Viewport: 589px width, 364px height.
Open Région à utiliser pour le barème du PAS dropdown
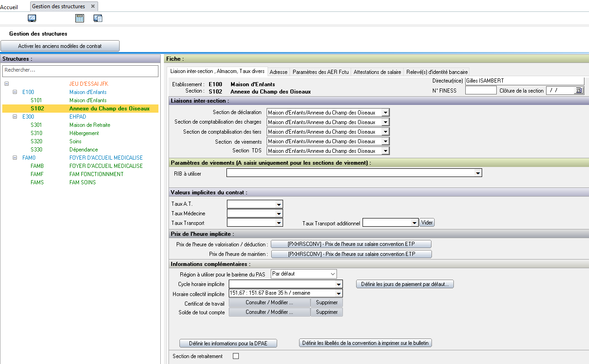coord(332,274)
